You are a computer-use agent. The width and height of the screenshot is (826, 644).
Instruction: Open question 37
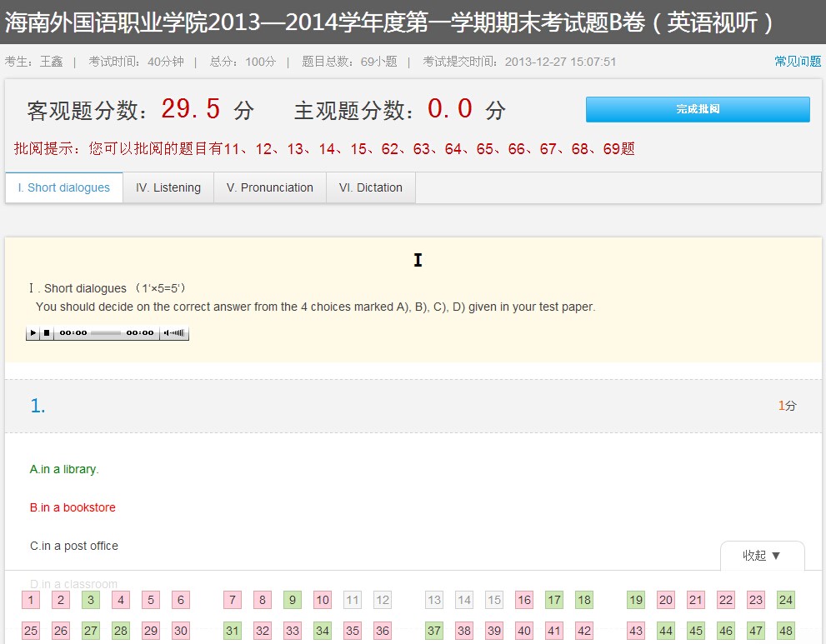(x=434, y=631)
